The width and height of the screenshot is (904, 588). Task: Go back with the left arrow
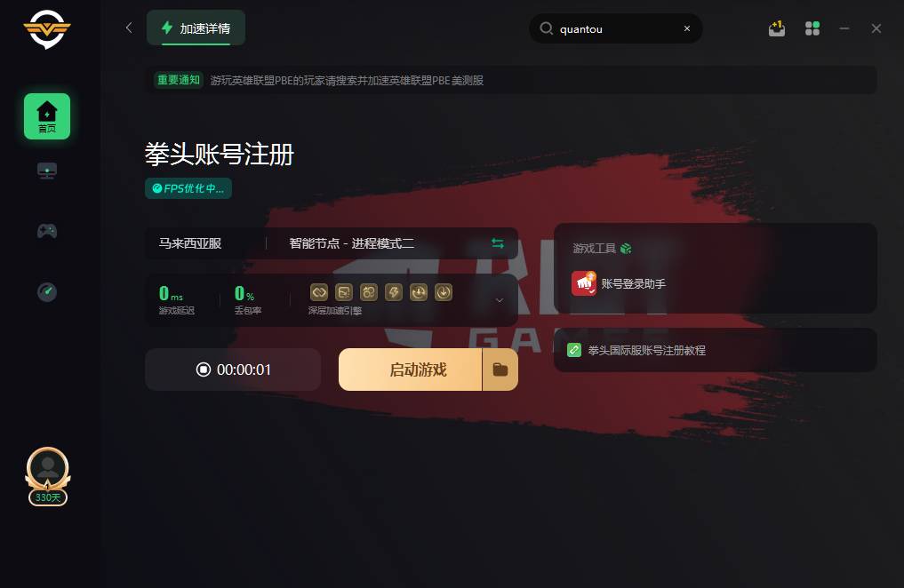(x=129, y=28)
